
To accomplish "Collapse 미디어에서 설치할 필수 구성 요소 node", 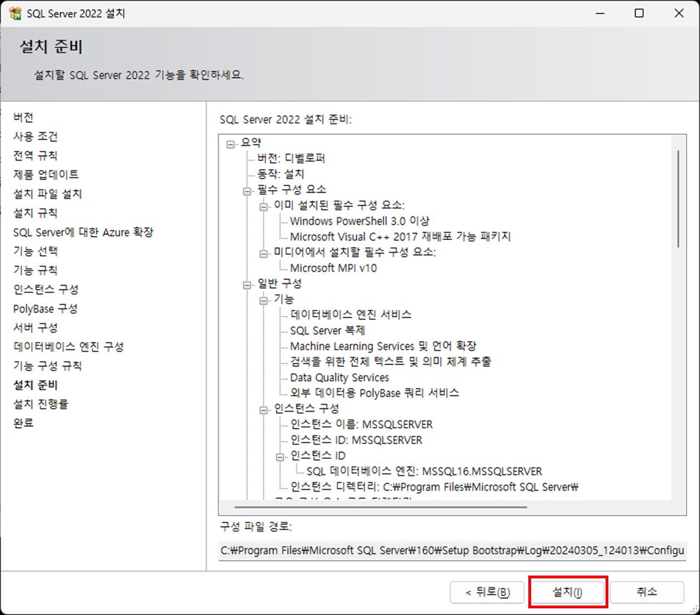I will tap(264, 253).
